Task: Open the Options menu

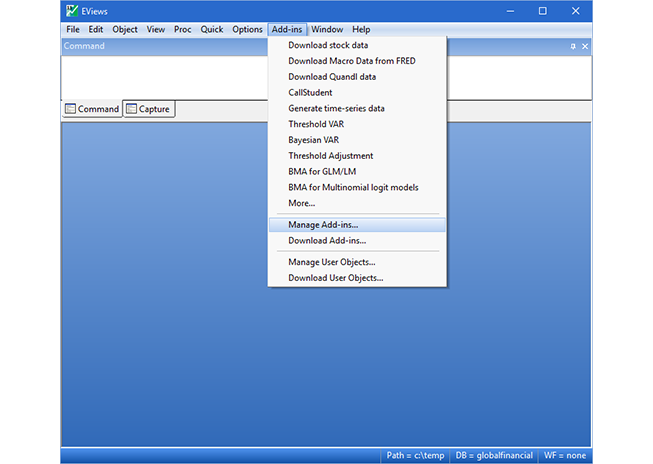Action: tap(247, 30)
